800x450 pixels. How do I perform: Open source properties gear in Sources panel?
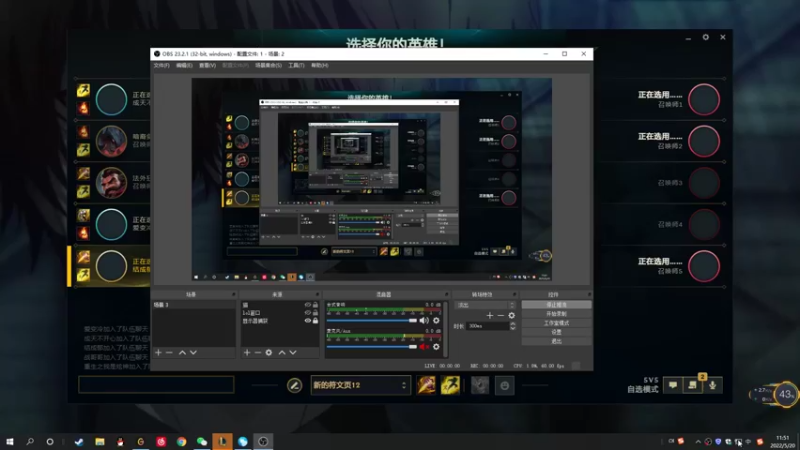269,353
